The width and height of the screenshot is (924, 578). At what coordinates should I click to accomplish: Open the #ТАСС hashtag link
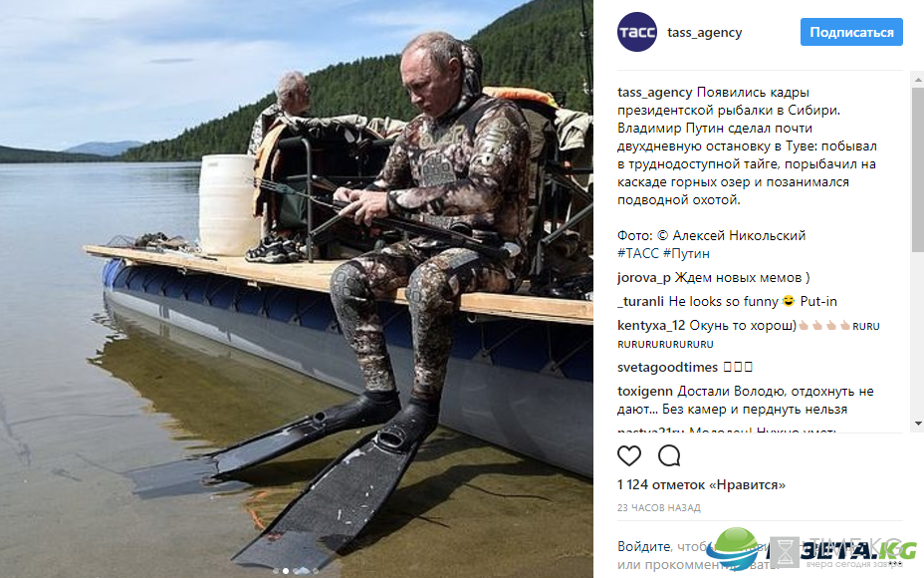click(637, 253)
